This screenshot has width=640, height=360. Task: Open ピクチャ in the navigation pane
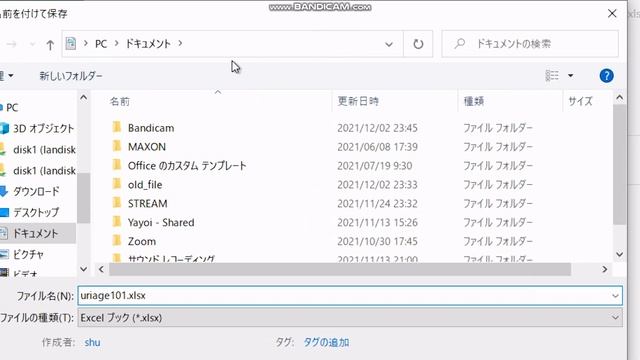click(x=28, y=255)
